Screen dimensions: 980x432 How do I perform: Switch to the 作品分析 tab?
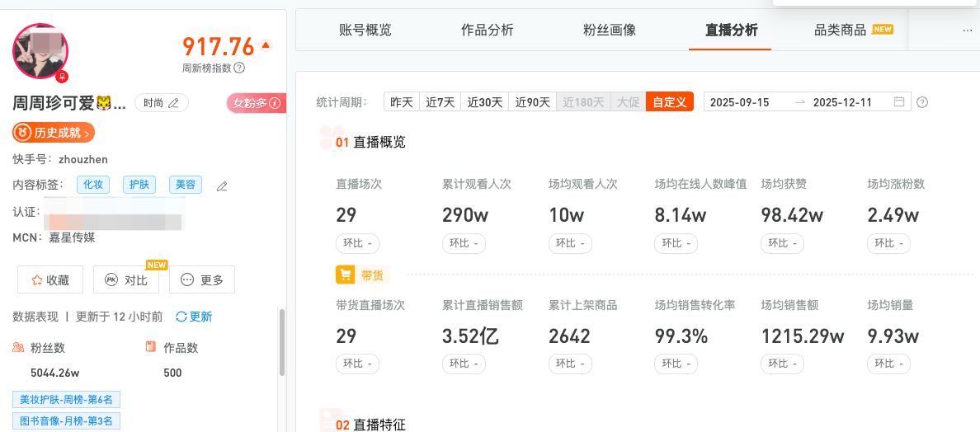click(488, 30)
